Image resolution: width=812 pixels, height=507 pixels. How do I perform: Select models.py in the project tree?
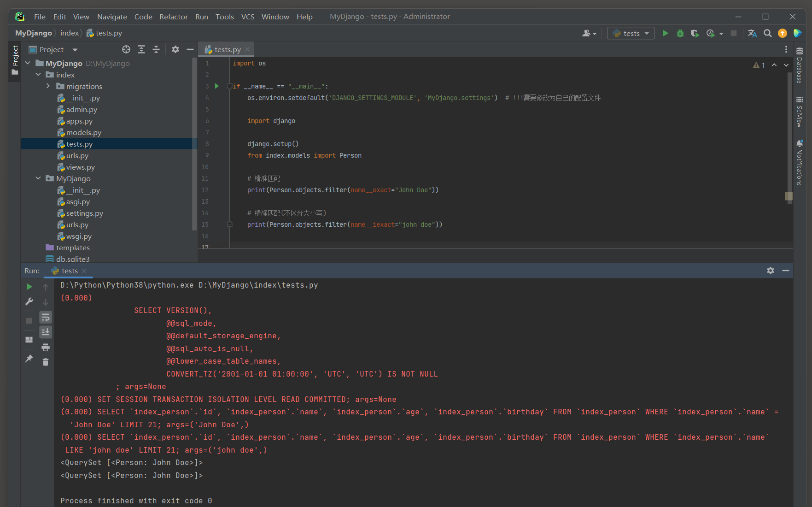coord(83,132)
